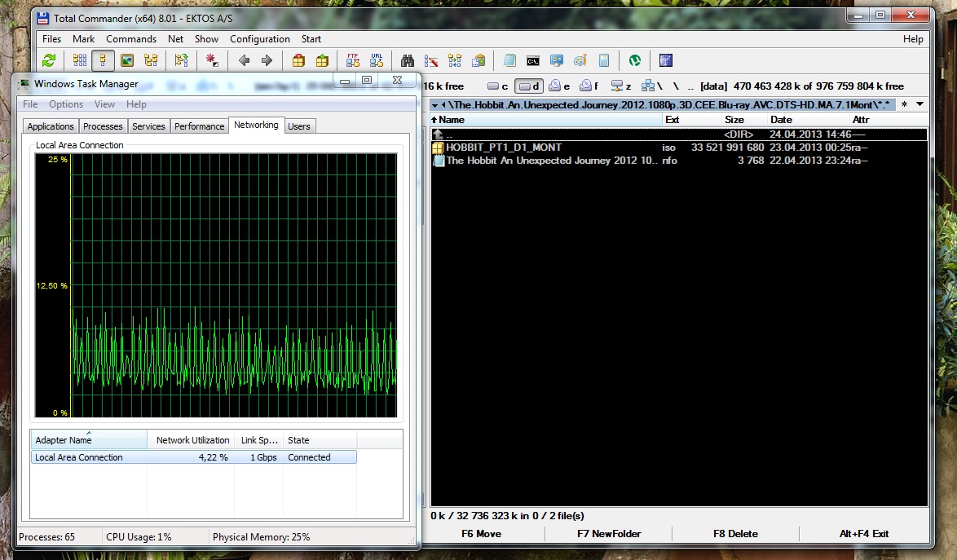The width and height of the screenshot is (957, 560).
Task: Show the directory tree view icon
Action: 151,60
